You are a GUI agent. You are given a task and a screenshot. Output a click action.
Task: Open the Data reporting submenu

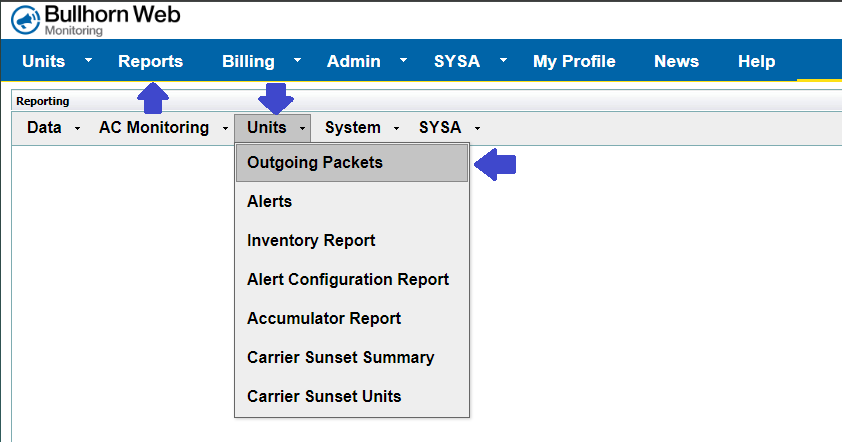coord(44,128)
